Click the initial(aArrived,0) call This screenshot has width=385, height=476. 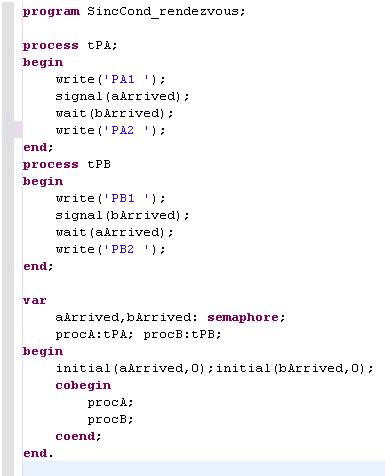click(134, 368)
